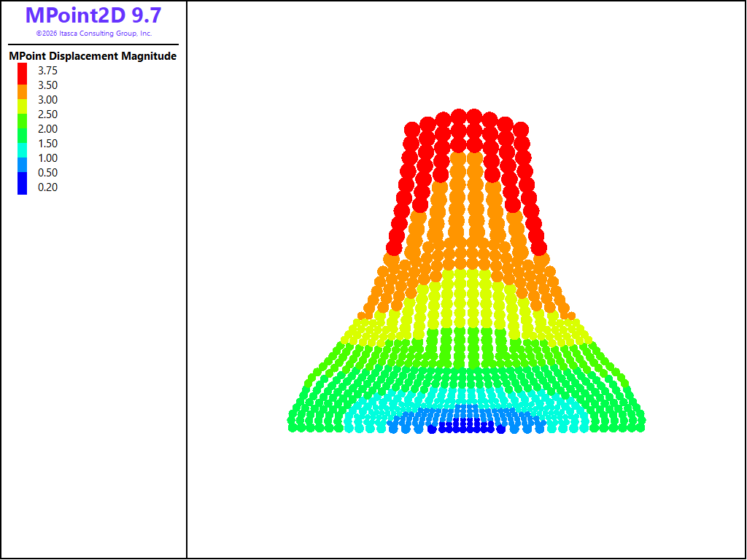Image resolution: width=747 pixels, height=560 pixels.
Task: Select the red 3.75 legend swatch
Action: coord(23,74)
